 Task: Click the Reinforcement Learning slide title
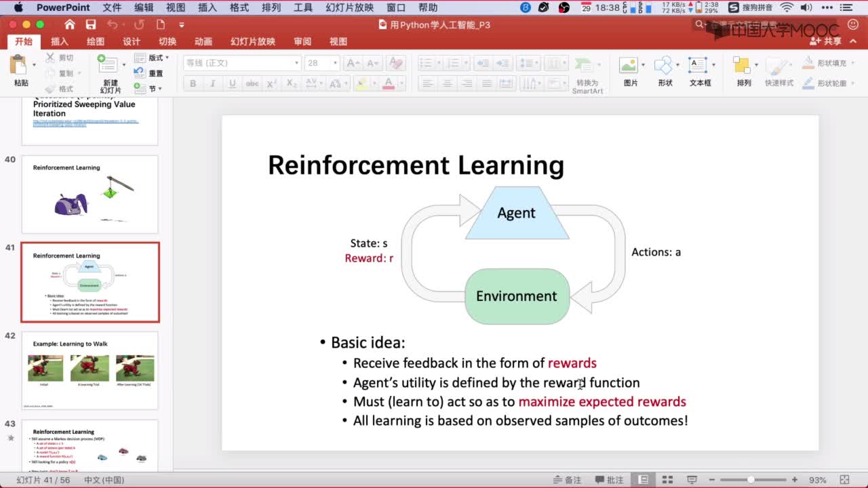tap(416, 165)
